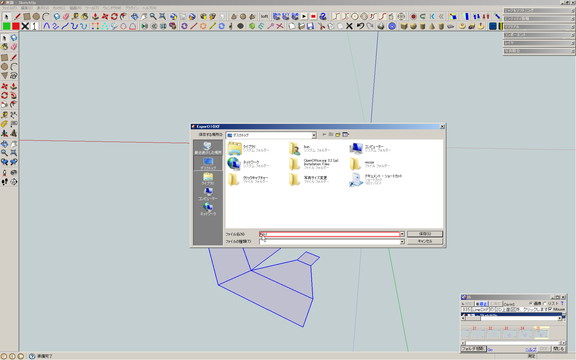Choose the Zoom magnifier tool in top toolbar
Screen dimensions: 576x360
153,17
